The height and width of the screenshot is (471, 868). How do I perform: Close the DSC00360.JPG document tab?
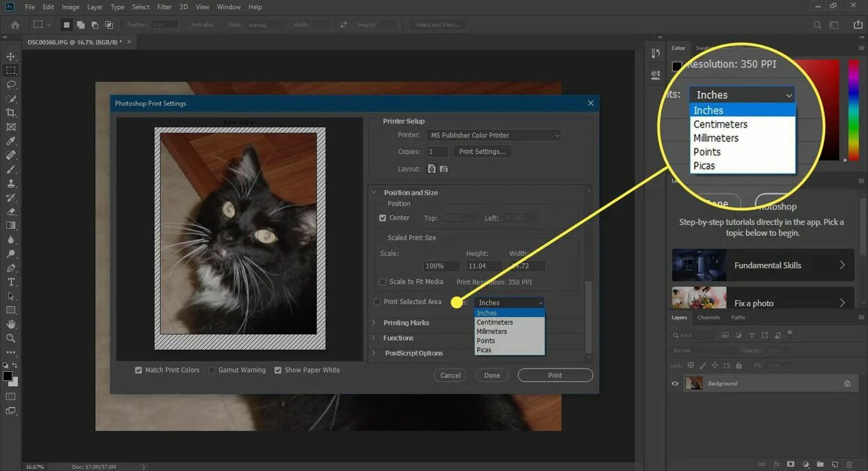(x=128, y=42)
